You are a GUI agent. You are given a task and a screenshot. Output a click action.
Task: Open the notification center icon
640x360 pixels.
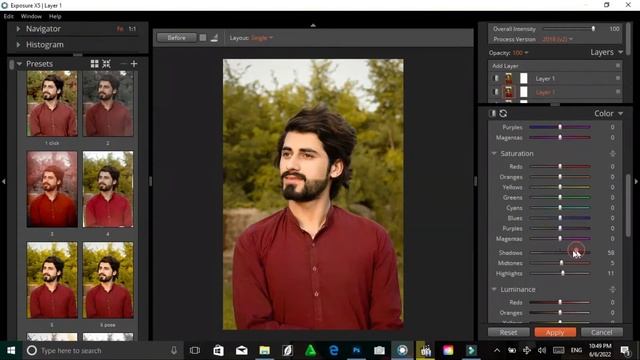(x=625, y=350)
